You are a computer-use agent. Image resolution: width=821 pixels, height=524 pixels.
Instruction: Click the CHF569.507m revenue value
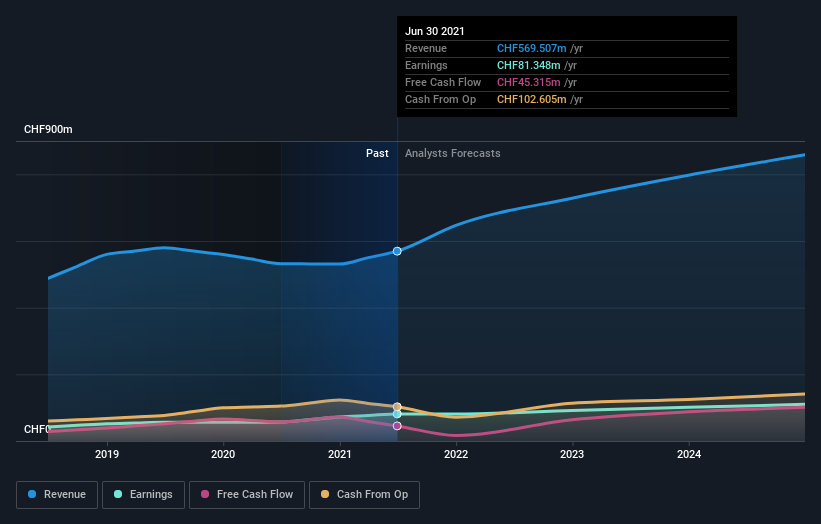[531, 48]
